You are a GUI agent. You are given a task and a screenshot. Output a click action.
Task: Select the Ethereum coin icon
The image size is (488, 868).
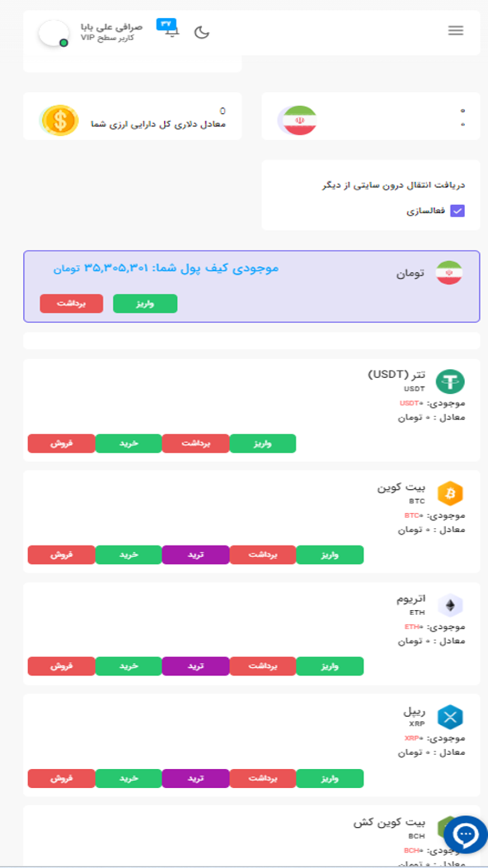pos(451,604)
